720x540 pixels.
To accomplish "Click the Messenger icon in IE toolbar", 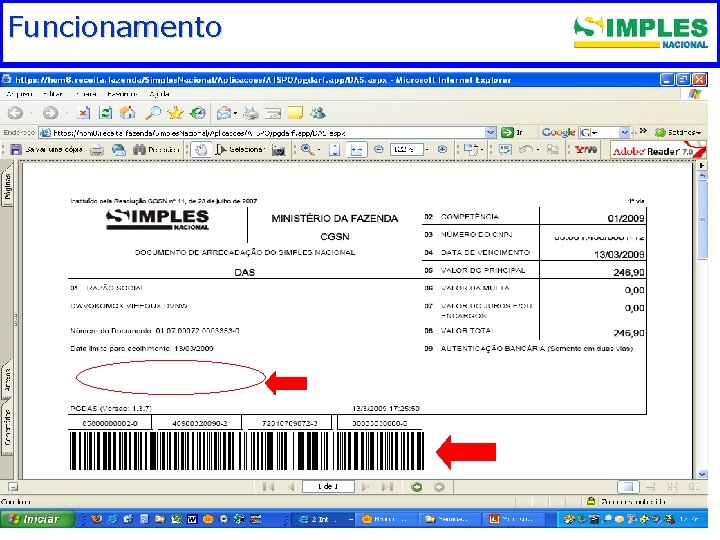I will pos(318,112).
